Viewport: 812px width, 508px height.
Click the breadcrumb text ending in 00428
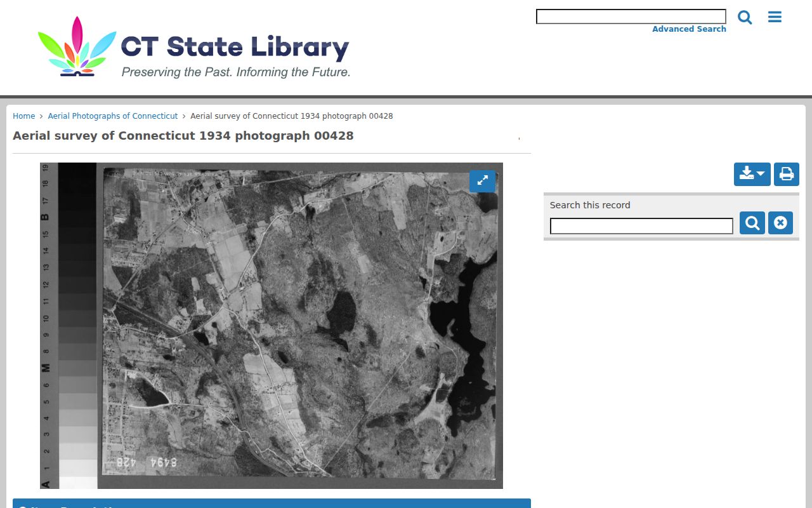pos(292,116)
